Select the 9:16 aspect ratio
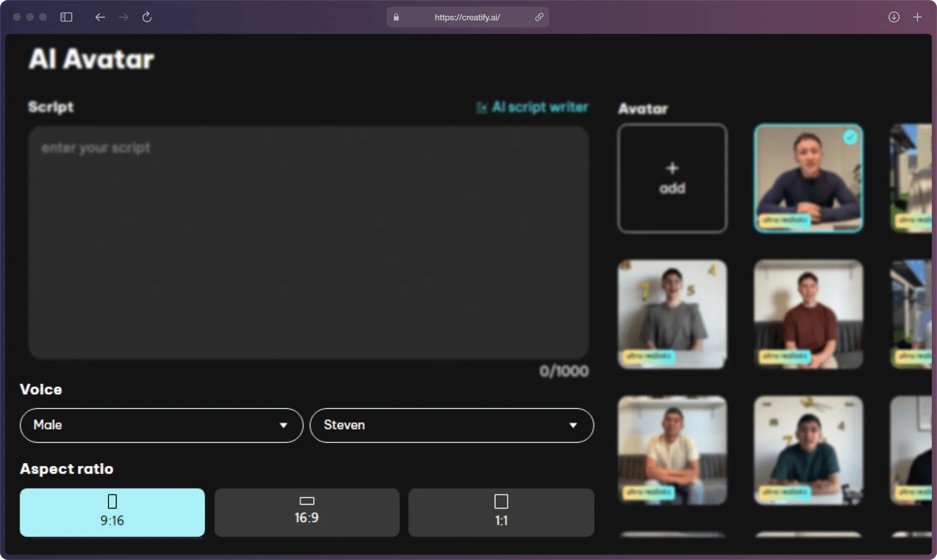Screen dimensions: 937x560 point(112,512)
